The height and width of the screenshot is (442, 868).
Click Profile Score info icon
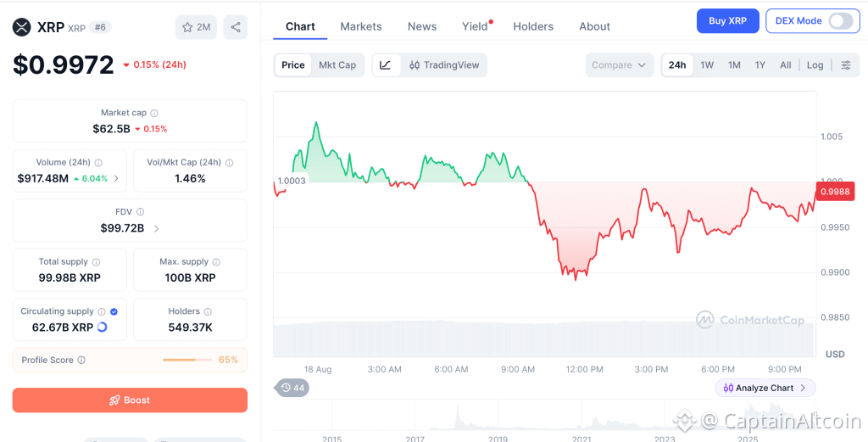coord(81,360)
